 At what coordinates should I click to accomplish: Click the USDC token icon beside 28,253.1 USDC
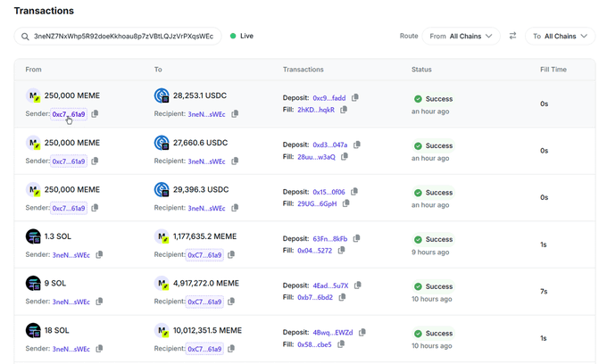click(162, 95)
